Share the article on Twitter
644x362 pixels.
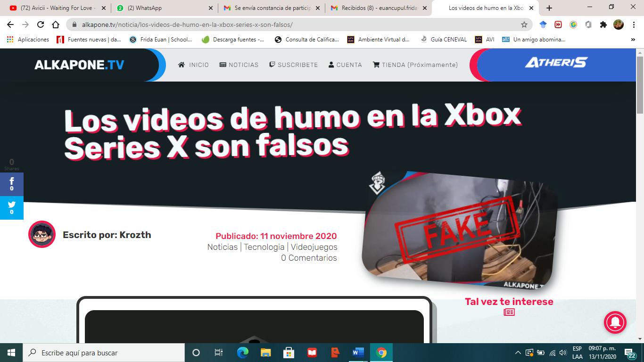pos(12,208)
